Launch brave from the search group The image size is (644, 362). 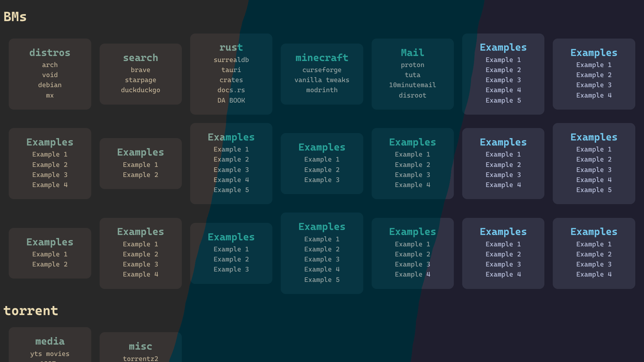(x=141, y=70)
